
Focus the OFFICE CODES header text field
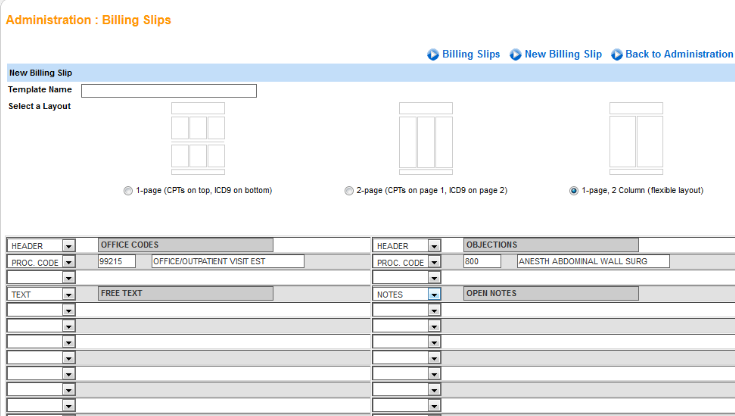[185, 245]
